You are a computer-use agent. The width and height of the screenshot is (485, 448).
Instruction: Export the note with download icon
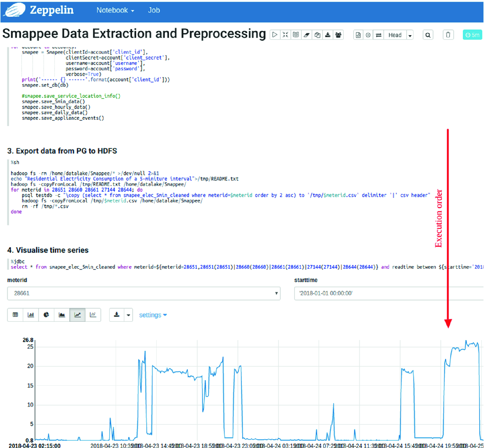click(x=328, y=35)
